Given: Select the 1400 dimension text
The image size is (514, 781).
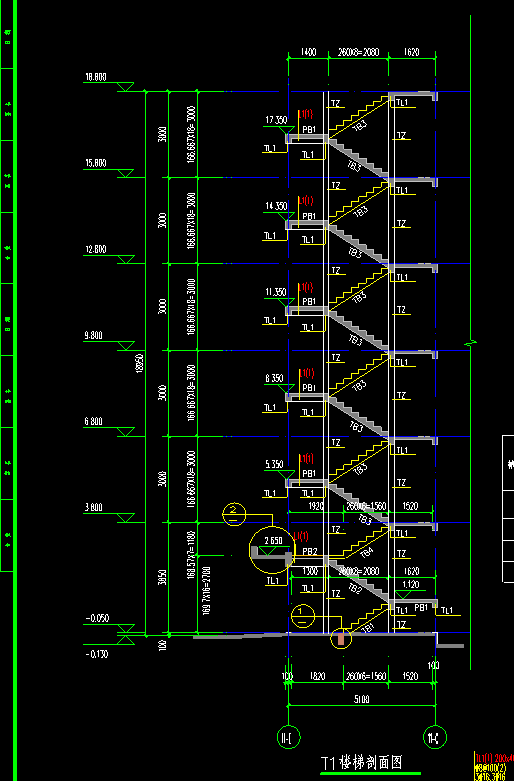Looking at the screenshot, I should tap(308, 52).
